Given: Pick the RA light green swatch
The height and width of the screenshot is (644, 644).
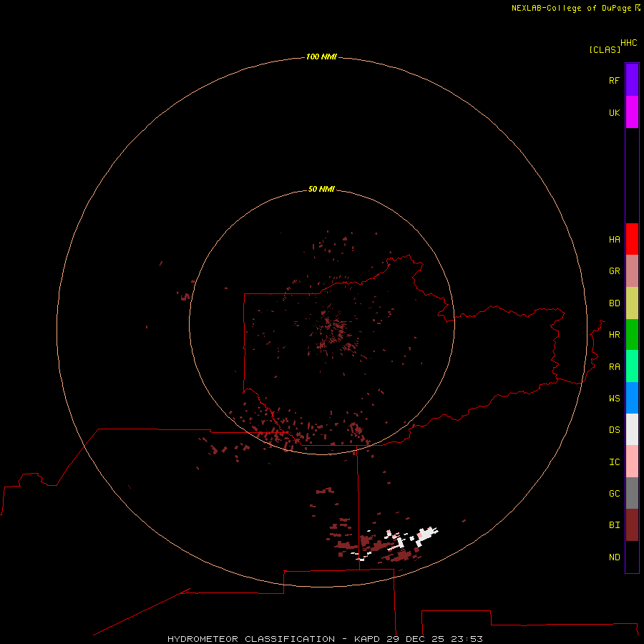Looking at the screenshot, I should coord(632,366).
